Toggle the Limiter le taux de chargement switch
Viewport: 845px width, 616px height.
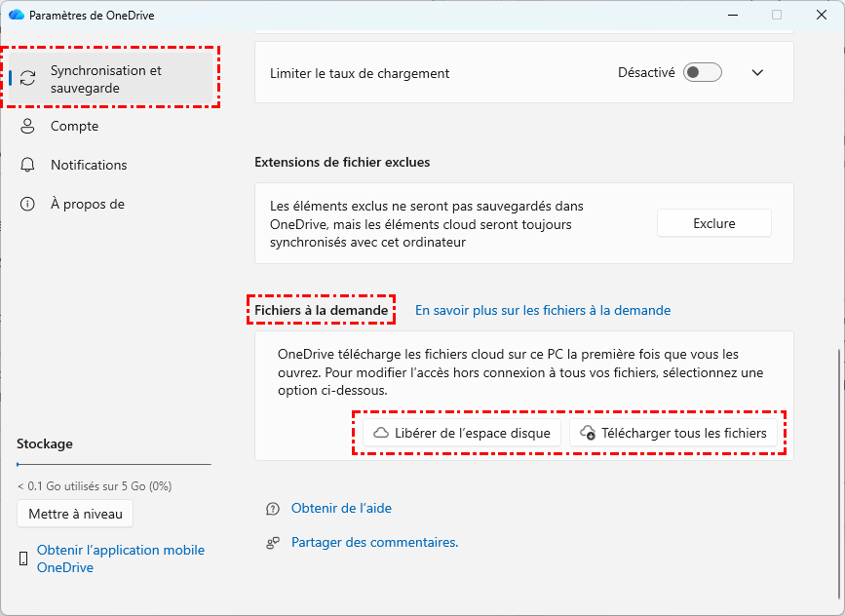point(702,72)
